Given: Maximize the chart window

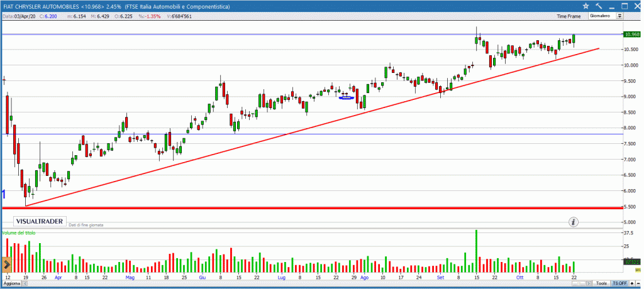Looking at the screenshot, I should [625, 6].
